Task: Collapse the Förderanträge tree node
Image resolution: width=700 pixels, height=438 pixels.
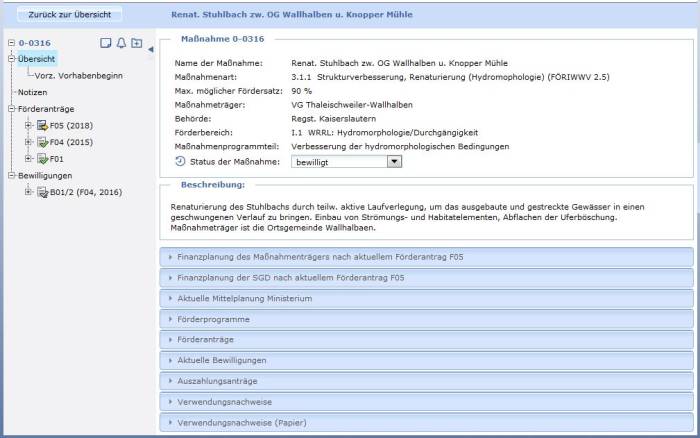Action: 12,108
